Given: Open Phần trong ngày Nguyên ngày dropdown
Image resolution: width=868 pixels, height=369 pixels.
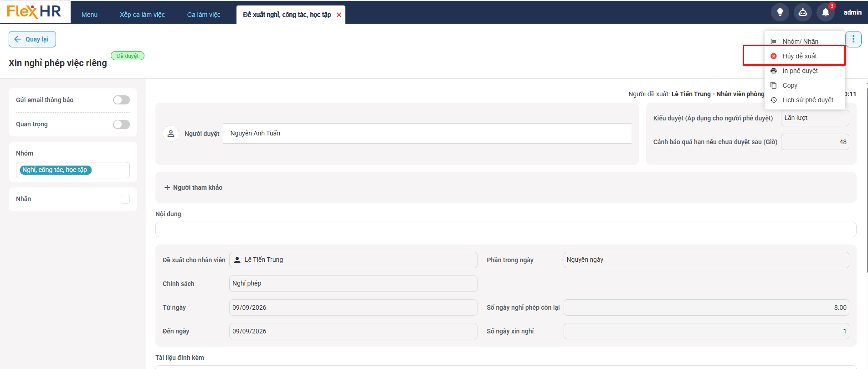Looking at the screenshot, I should (x=706, y=260).
